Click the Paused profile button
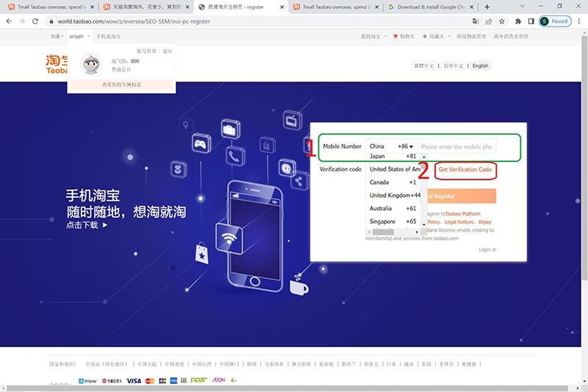Viewport: 588px width, 392px height. click(x=555, y=21)
